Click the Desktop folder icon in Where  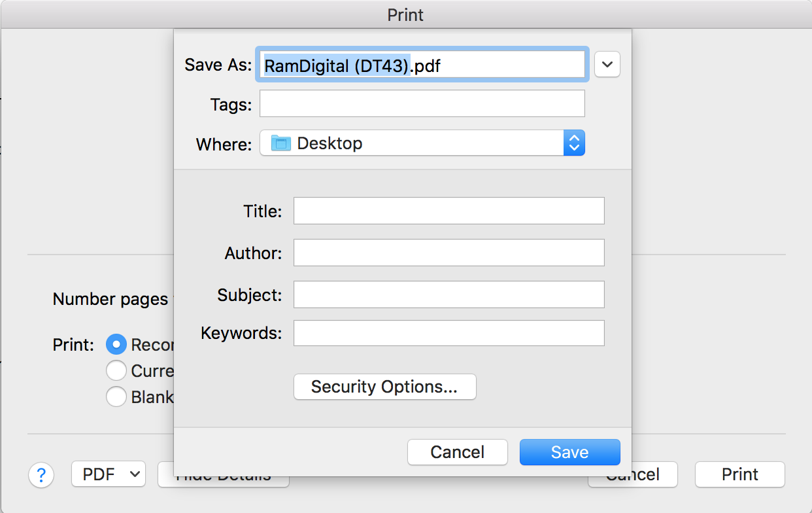pyautogui.click(x=281, y=143)
